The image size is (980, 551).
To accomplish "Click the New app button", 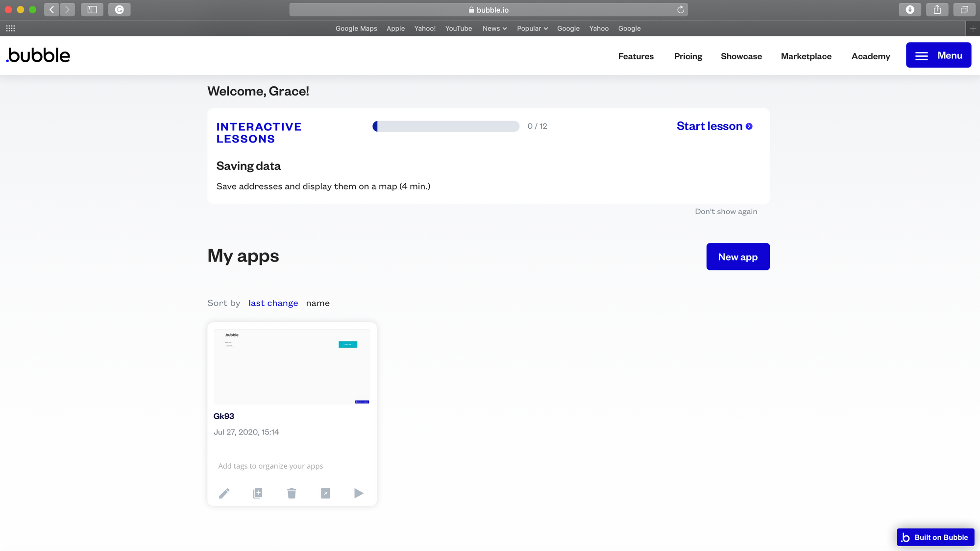I will [737, 257].
